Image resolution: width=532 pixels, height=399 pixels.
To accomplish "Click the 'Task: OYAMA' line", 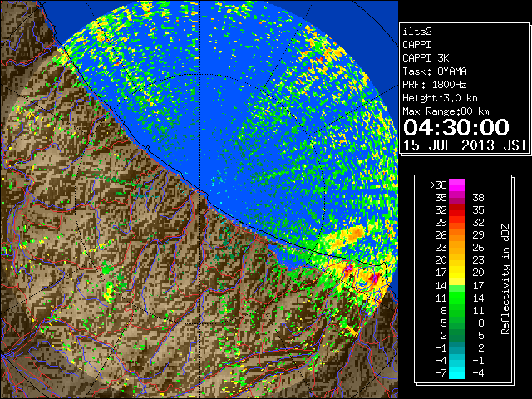I will pos(435,71).
